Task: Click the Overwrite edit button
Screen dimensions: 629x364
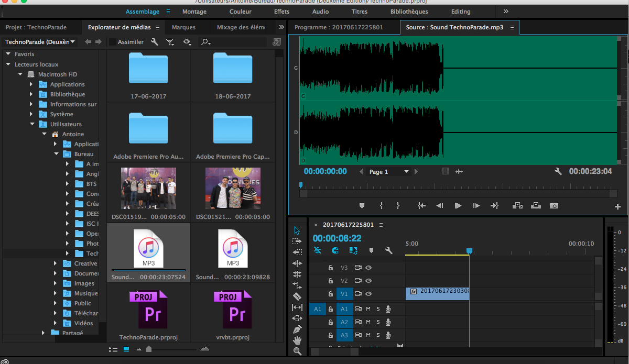Action: [x=536, y=206]
